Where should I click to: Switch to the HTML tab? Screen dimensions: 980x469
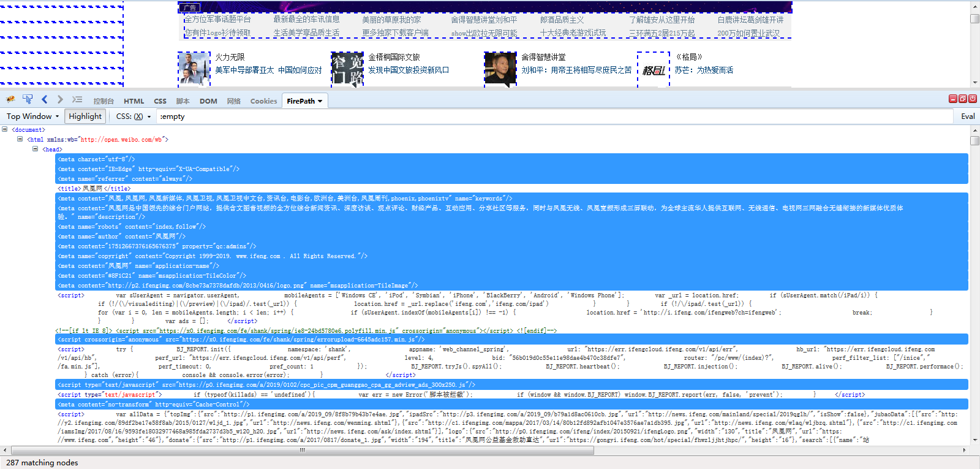134,101
